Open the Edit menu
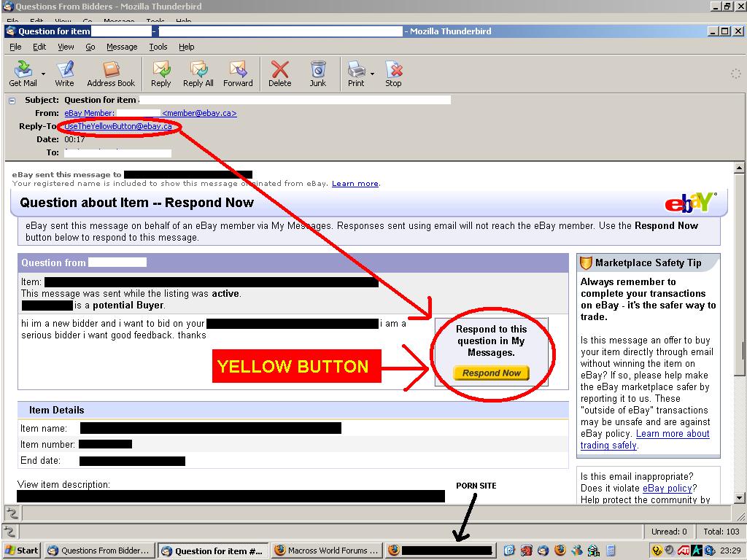This screenshot has width=747, height=560. click(x=39, y=47)
